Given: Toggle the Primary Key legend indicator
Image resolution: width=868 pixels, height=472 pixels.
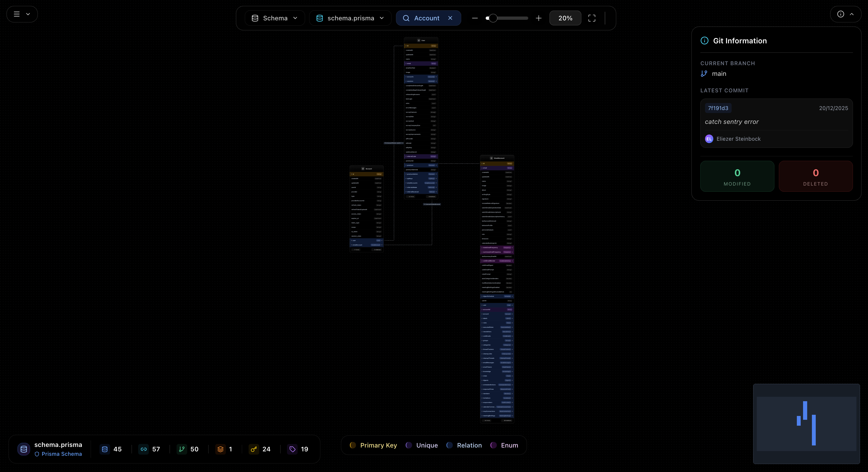Looking at the screenshot, I should [353, 445].
